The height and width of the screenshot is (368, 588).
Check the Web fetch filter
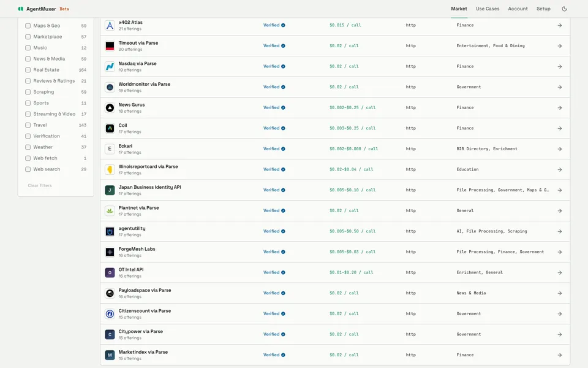click(28, 158)
